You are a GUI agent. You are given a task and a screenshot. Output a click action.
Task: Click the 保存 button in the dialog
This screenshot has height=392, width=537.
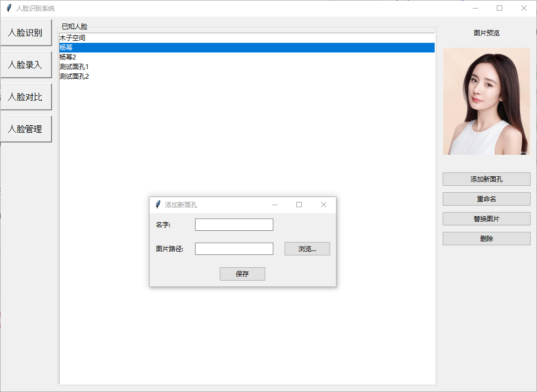click(242, 274)
